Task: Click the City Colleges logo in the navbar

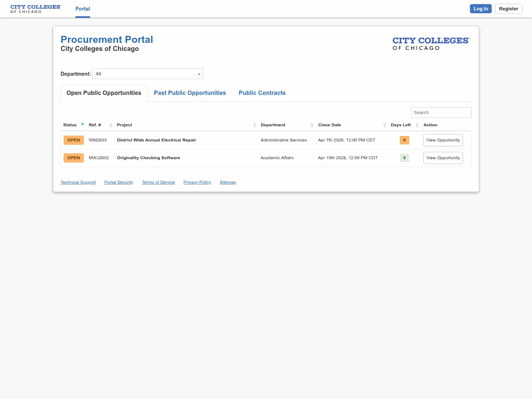Action: pos(35,8)
